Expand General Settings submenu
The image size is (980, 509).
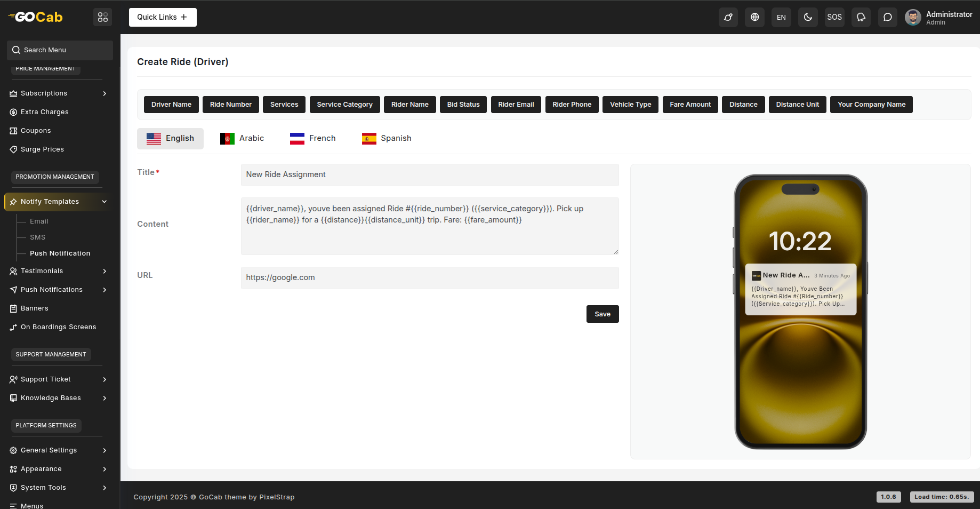click(59, 450)
